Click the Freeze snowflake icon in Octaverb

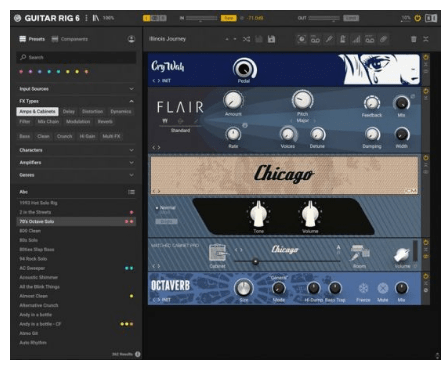(x=363, y=288)
